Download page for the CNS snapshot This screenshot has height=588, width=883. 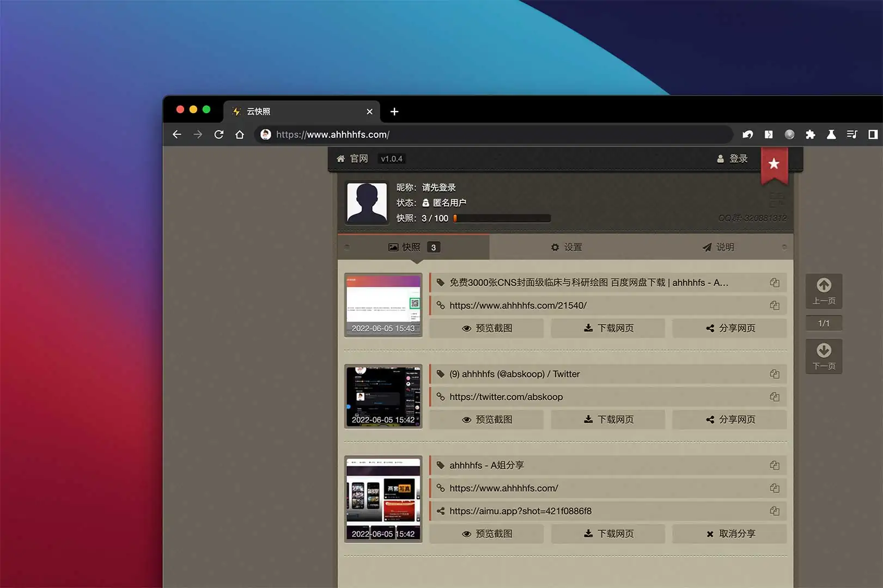click(x=608, y=328)
